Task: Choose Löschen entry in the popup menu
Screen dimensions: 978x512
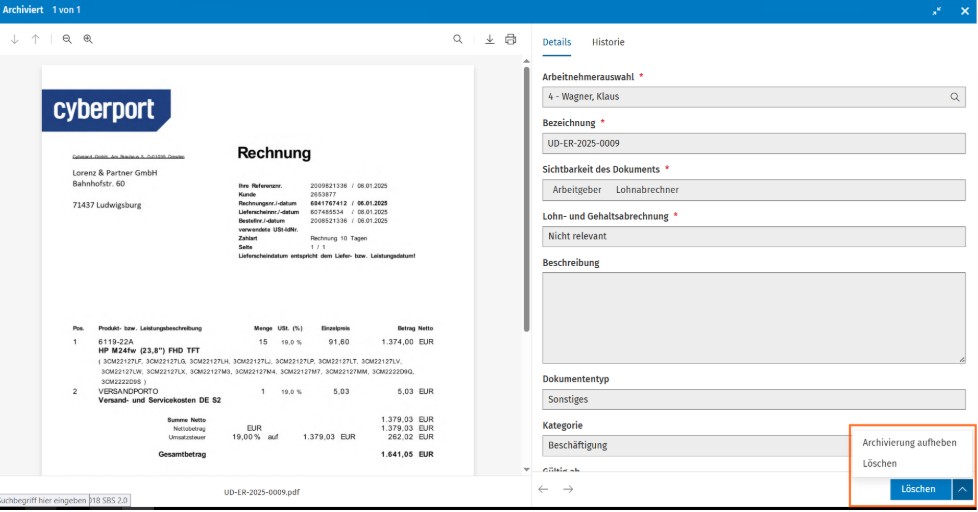Action: pyautogui.click(x=879, y=463)
